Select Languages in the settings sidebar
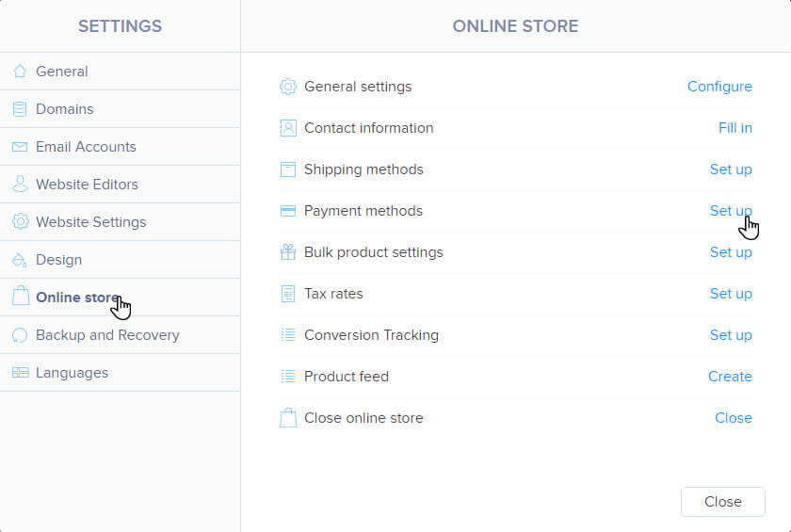This screenshot has height=532, width=791. (72, 373)
